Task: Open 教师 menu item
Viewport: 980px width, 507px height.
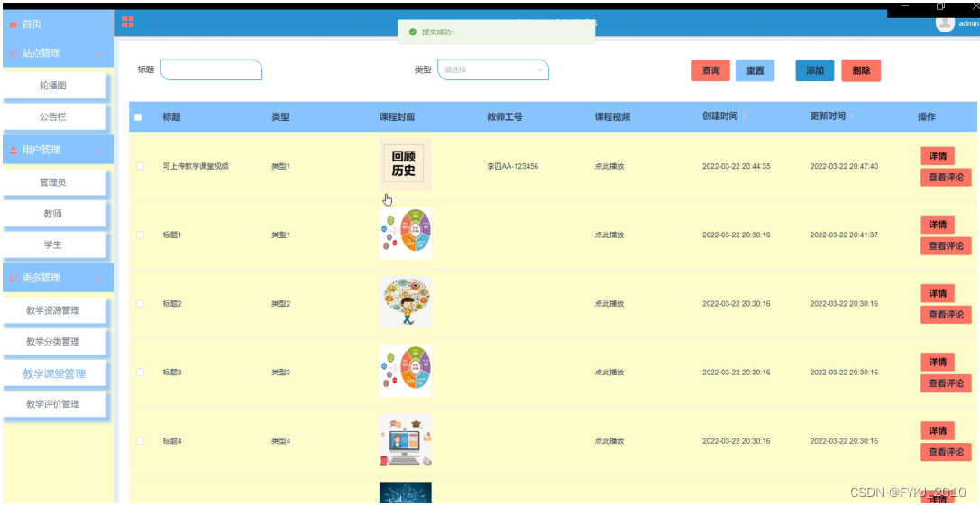Action: [x=53, y=214]
